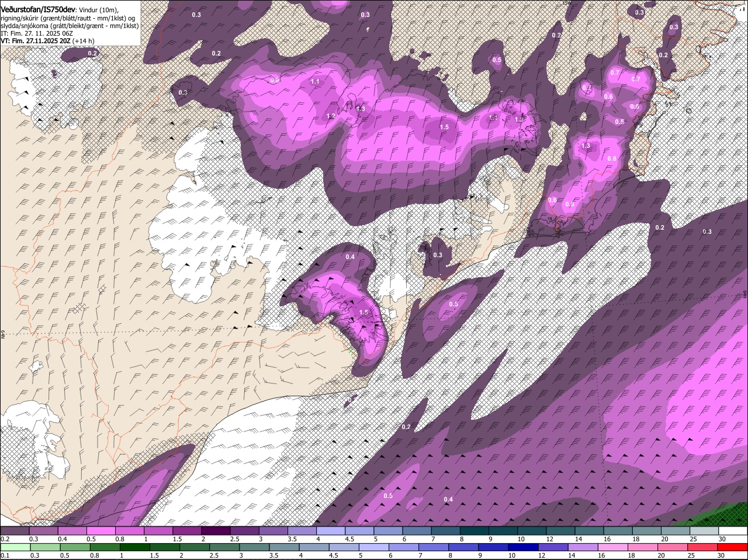This screenshot has height=560, width=748.
Task: Pick light grey upper swatch between 25 and 30
Action: tap(704, 531)
